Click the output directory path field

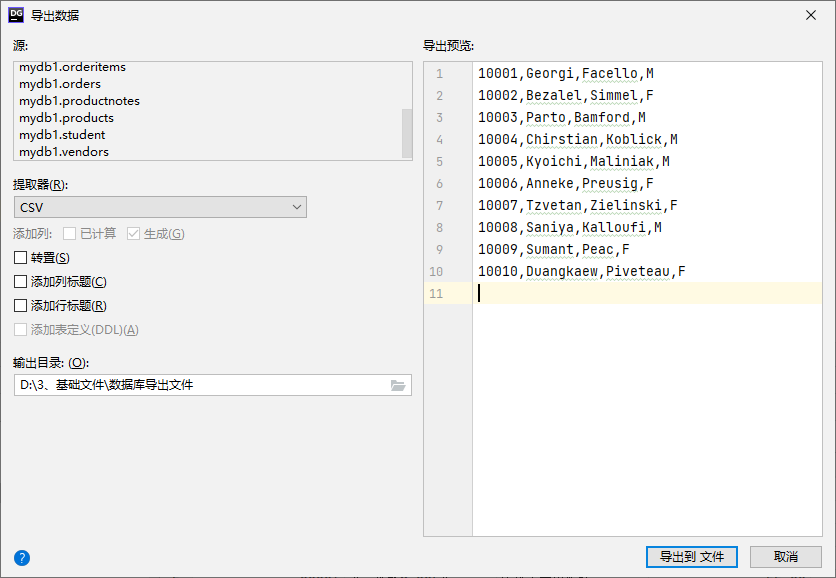click(x=212, y=385)
